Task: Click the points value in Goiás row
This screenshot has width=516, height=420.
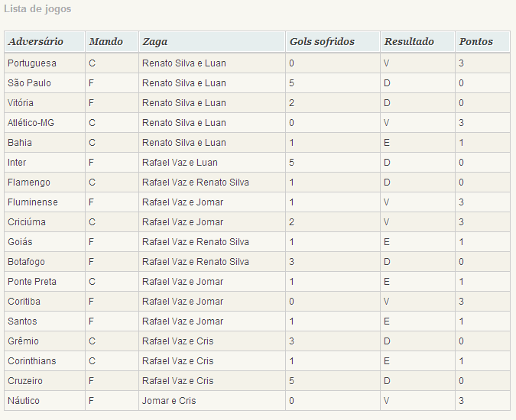Action: 462,242
